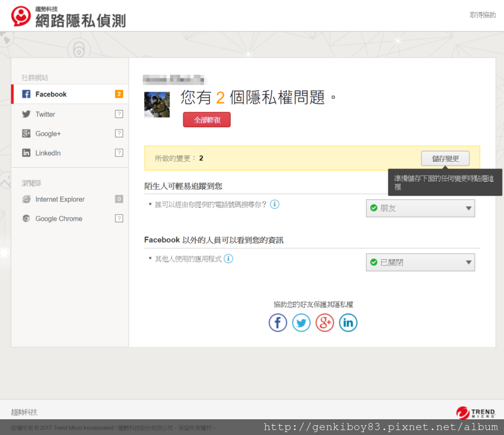This screenshot has height=435, width=504.
Task: Select LinkedIn in the sidebar
Action: click(x=70, y=153)
